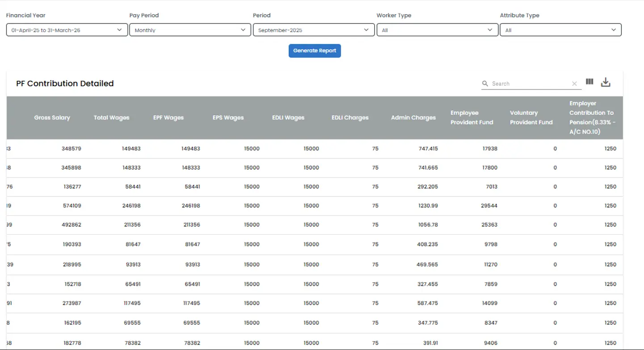The width and height of the screenshot is (644, 350).
Task: Open the Financial Year dropdown
Action: pyautogui.click(x=67, y=29)
